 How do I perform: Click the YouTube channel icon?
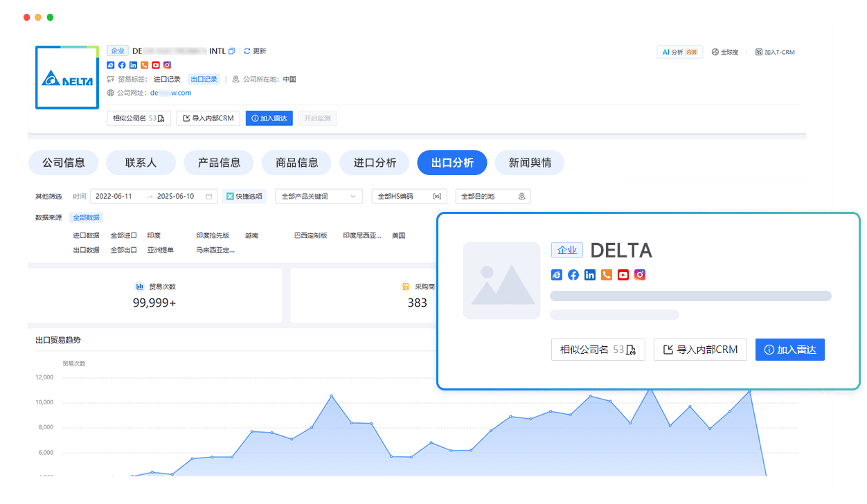(155, 64)
